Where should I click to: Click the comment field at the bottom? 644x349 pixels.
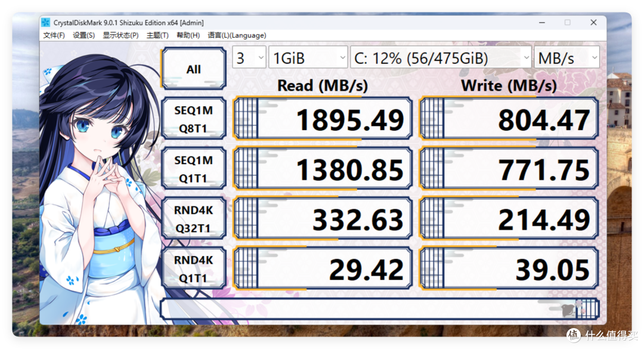point(379,309)
